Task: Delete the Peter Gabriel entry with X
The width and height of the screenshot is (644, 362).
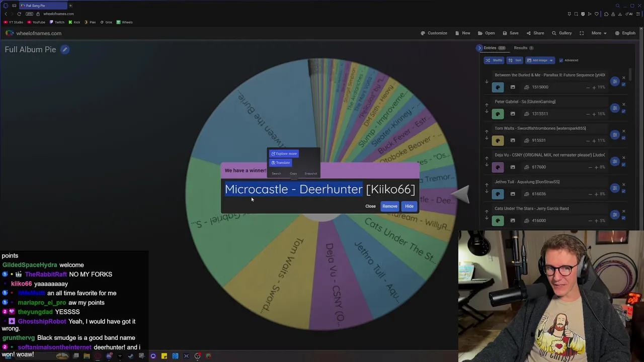Action: [x=623, y=105]
